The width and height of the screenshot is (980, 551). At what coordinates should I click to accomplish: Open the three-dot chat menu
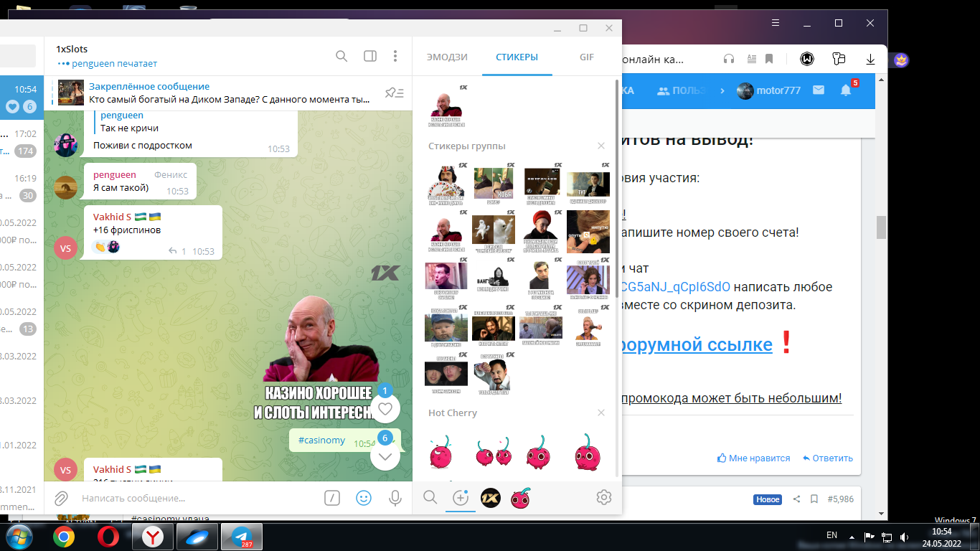click(x=395, y=56)
